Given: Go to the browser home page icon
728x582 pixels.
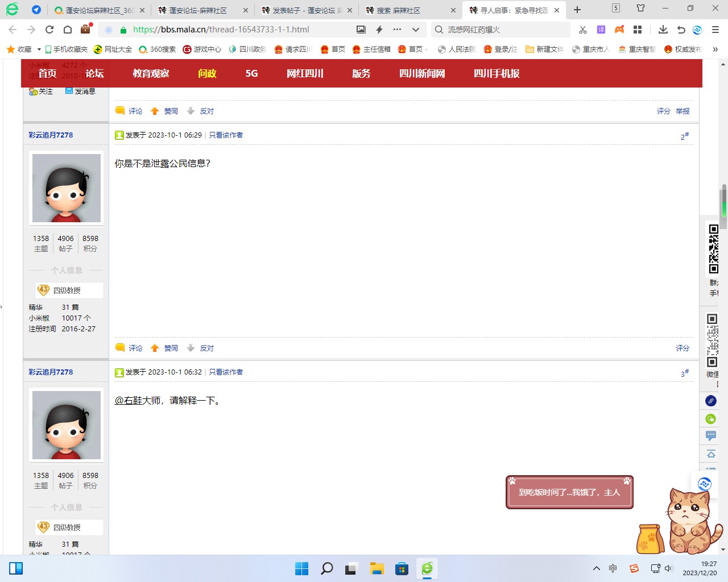Looking at the screenshot, I should 68,30.
